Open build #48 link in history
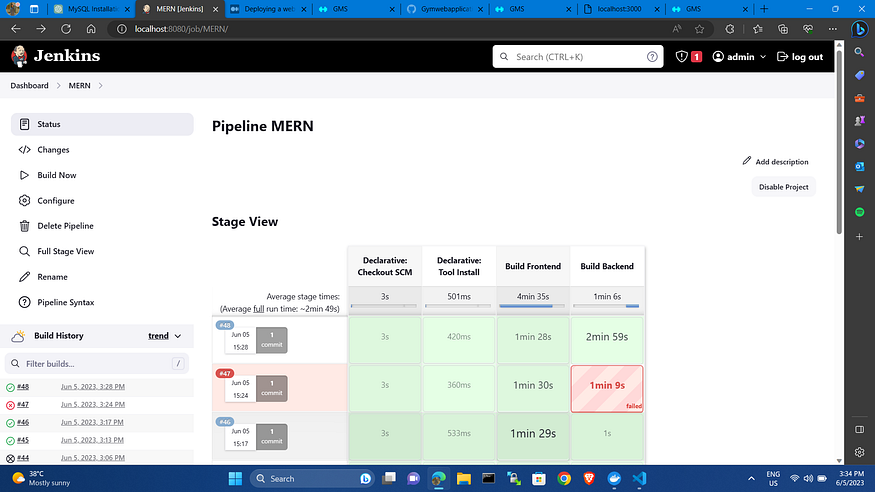The width and height of the screenshot is (875, 492). pos(23,387)
